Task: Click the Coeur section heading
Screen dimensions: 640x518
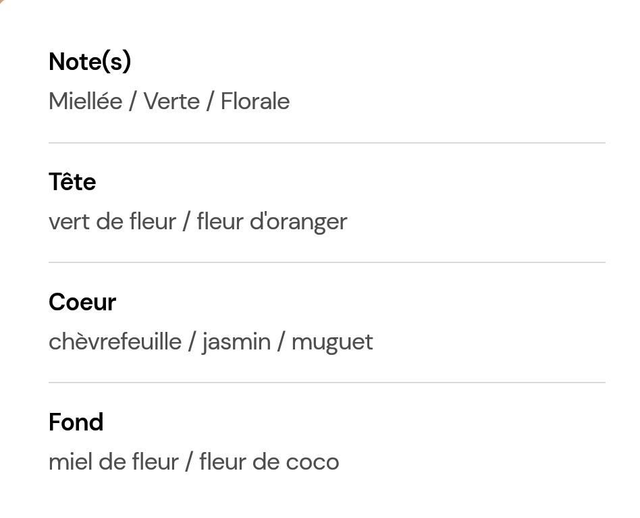Action: [x=82, y=302]
